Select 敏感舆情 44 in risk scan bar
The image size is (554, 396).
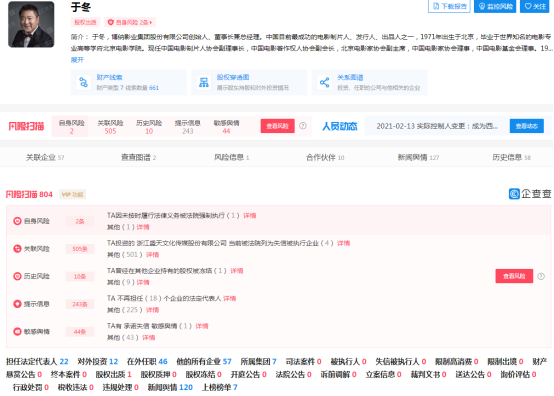click(x=226, y=127)
